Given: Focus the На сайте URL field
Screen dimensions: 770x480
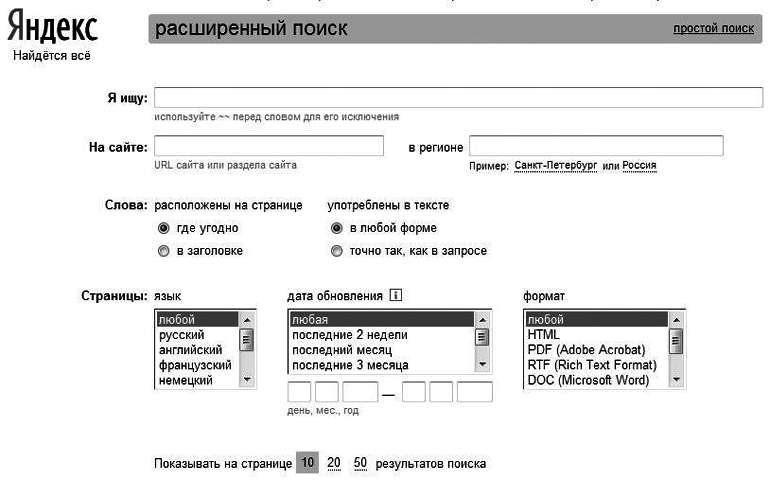Looking at the screenshot, I should pos(269,146).
